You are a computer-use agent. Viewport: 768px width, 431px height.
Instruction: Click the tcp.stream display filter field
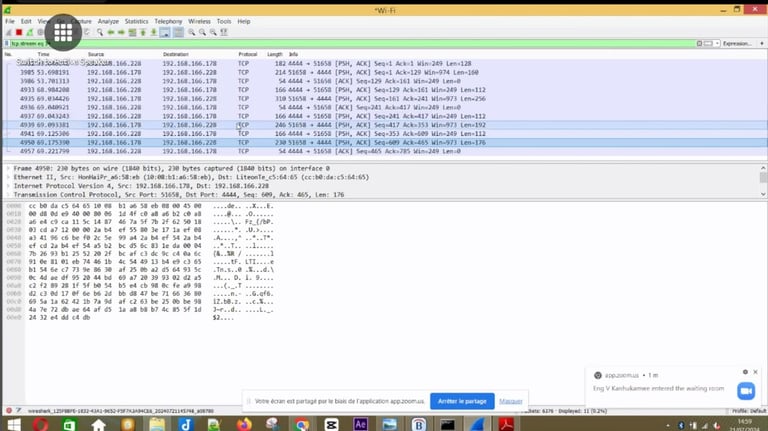353,44
